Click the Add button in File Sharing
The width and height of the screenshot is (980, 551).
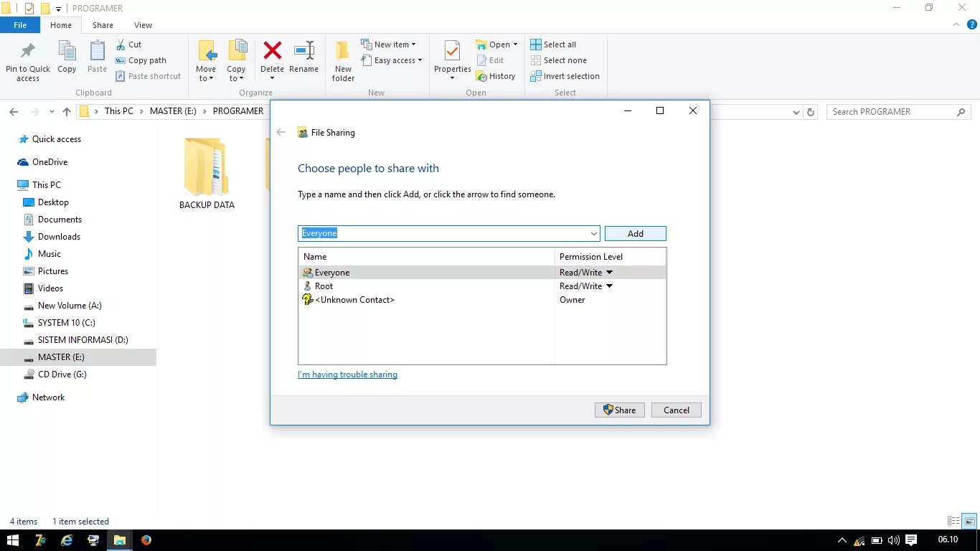coord(636,233)
